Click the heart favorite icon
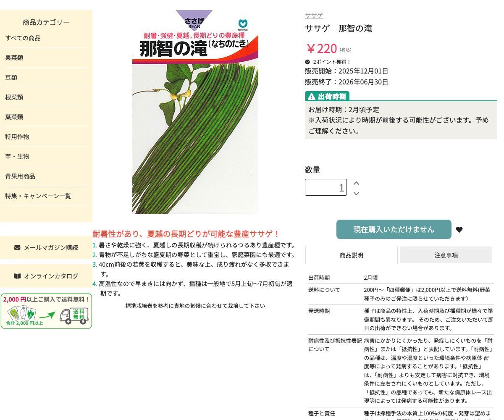Viewport: 504px width, 420px height. click(459, 230)
